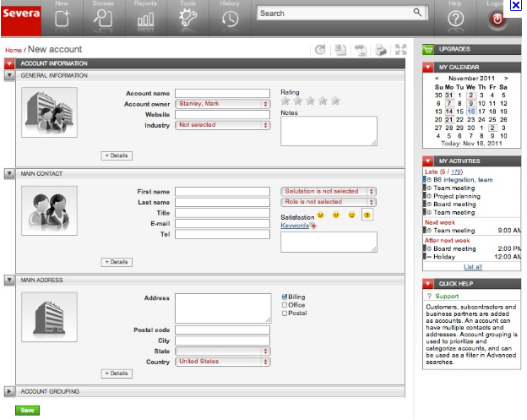Open the Account owner dropdown
The width and height of the screenshot is (527, 420).
[222, 104]
